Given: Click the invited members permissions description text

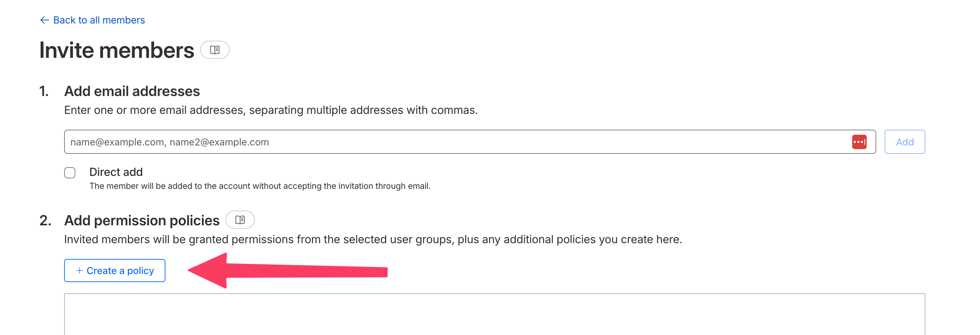Looking at the screenshot, I should click(373, 239).
